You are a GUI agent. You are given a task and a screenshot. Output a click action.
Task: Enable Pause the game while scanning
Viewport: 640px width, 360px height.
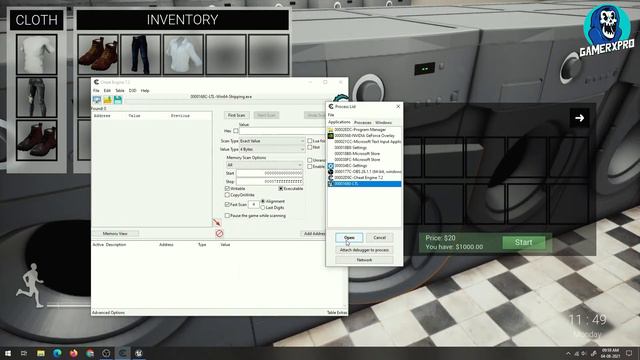click(227, 216)
